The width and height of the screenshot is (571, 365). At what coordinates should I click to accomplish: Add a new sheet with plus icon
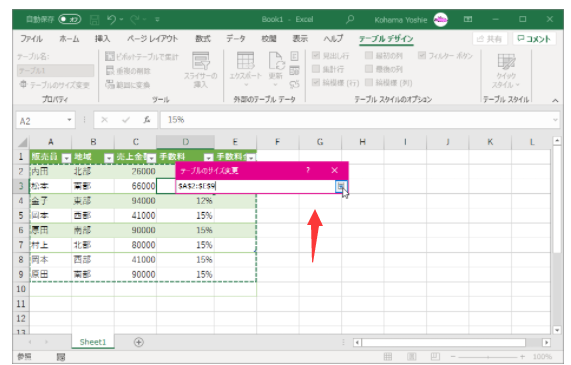pyautogui.click(x=139, y=342)
